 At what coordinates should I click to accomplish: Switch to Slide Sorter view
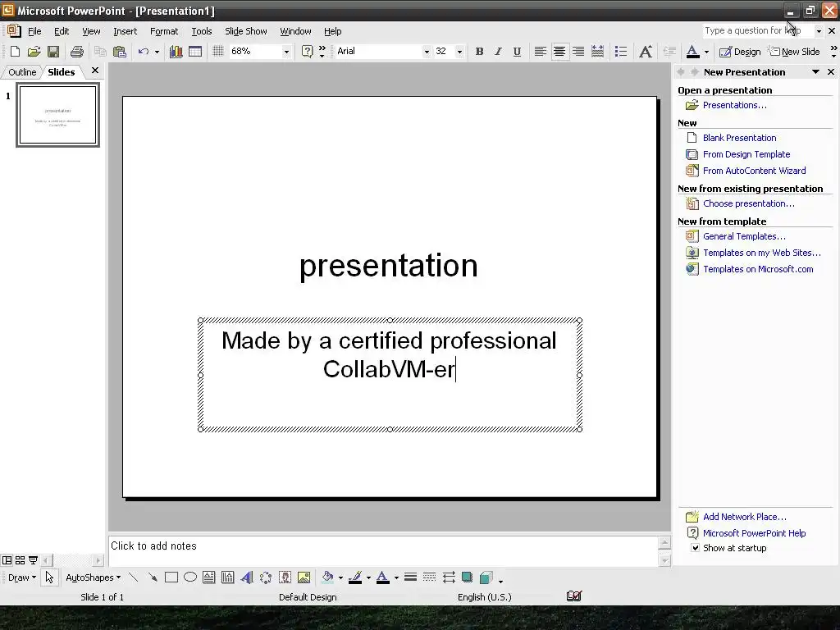click(x=20, y=560)
